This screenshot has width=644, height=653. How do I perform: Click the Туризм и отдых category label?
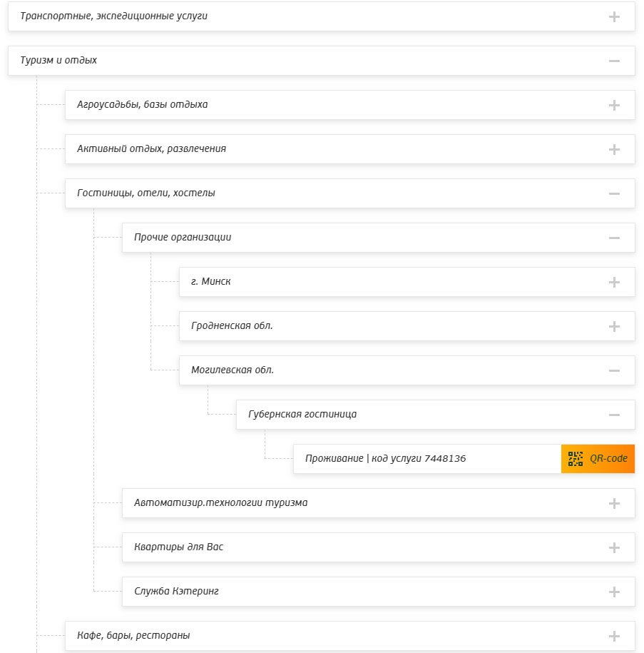click(58, 61)
